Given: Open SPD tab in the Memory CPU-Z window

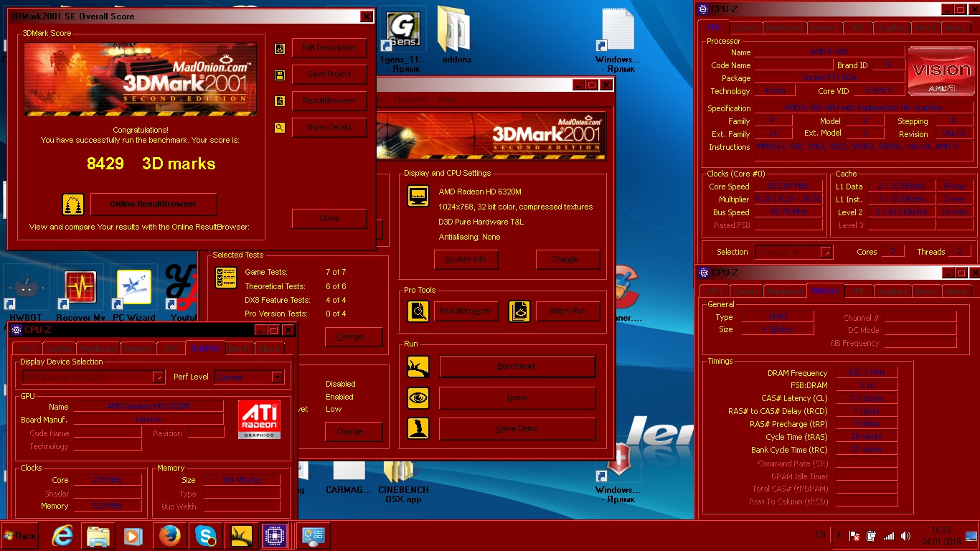Looking at the screenshot, I should pos(857,291).
